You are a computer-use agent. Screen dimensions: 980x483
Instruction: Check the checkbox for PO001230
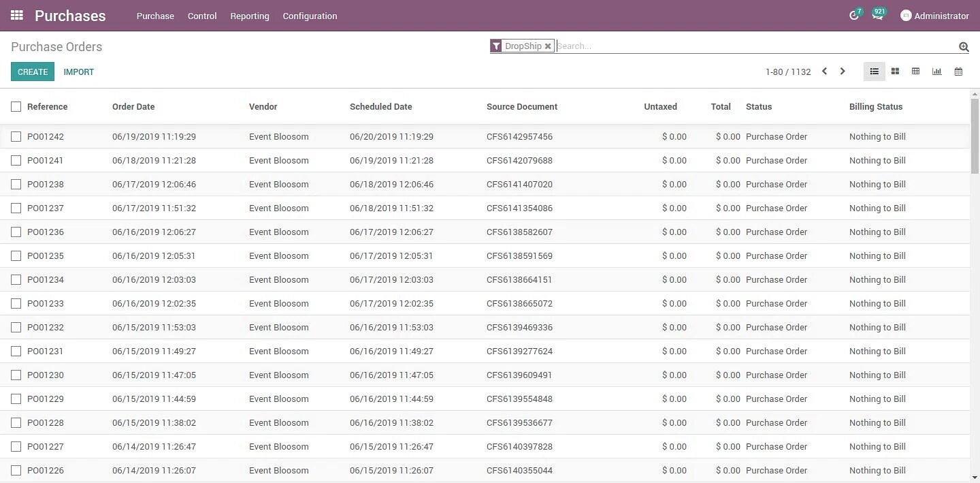[x=16, y=375]
